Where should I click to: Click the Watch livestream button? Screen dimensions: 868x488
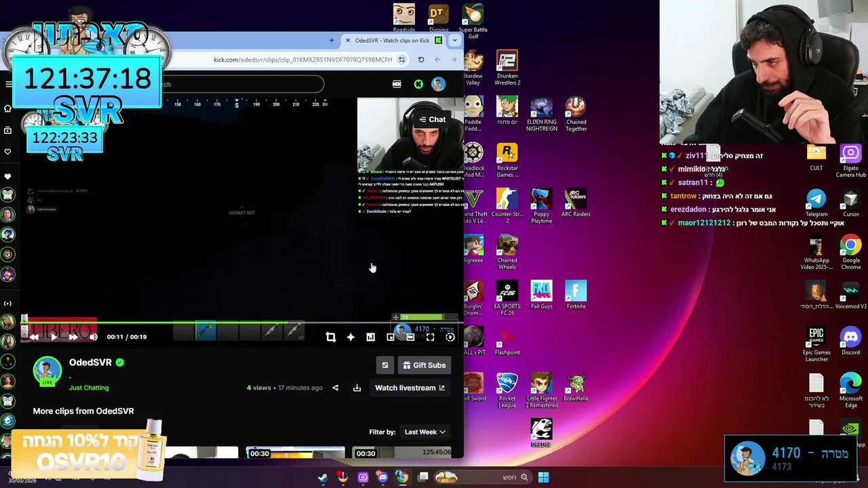pyautogui.click(x=410, y=388)
